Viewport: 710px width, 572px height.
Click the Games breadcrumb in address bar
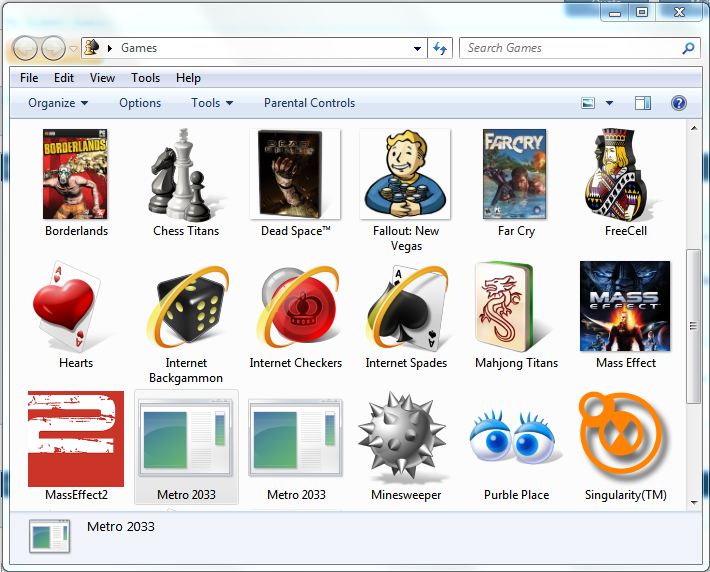tap(139, 48)
